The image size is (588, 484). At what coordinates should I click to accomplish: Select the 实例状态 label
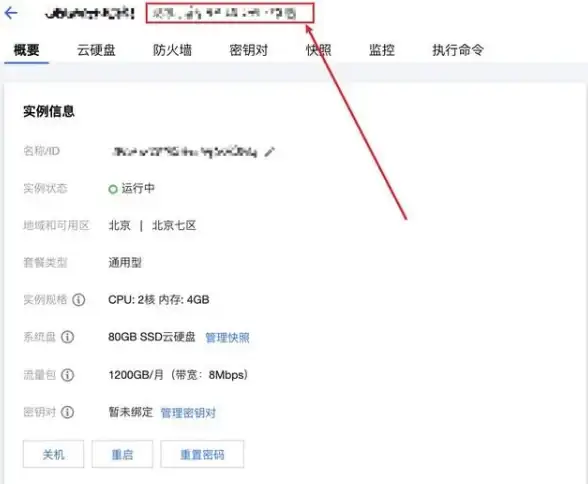[x=45, y=188]
